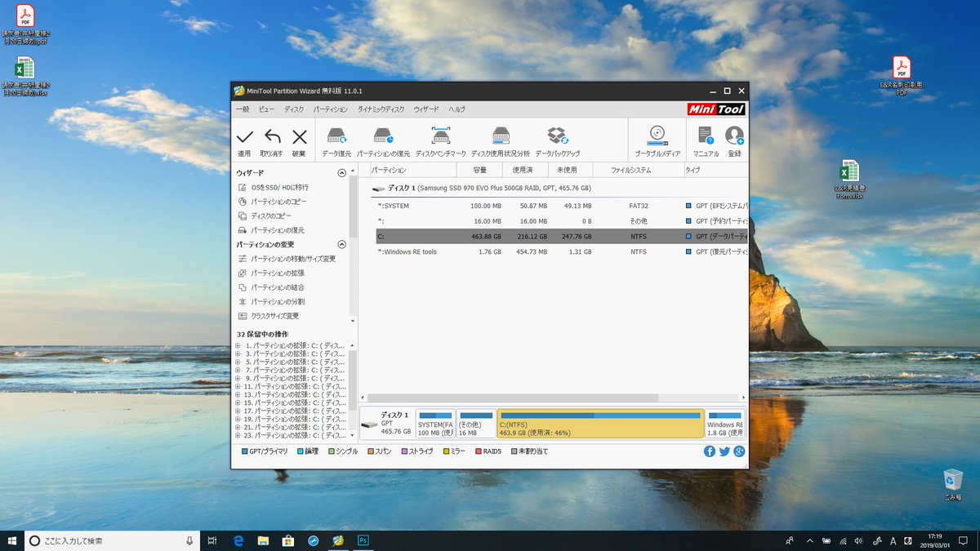
Task: Collapse the ウィザード section
Action: [x=342, y=173]
